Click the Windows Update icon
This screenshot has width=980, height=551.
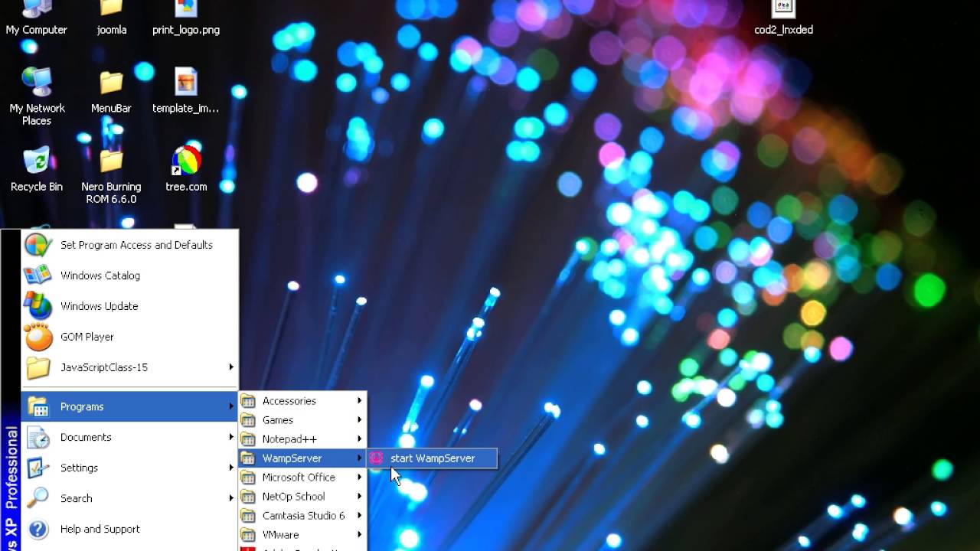click(x=38, y=306)
